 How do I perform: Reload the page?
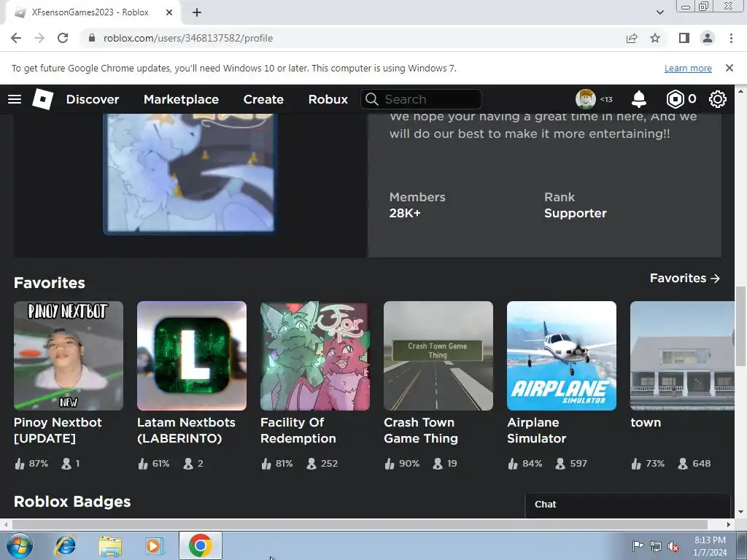[x=63, y=38]
